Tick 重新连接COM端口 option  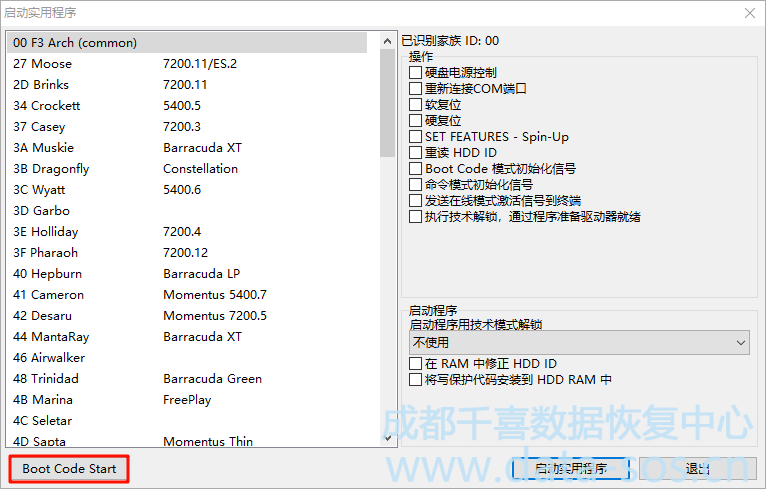(416, 89)
